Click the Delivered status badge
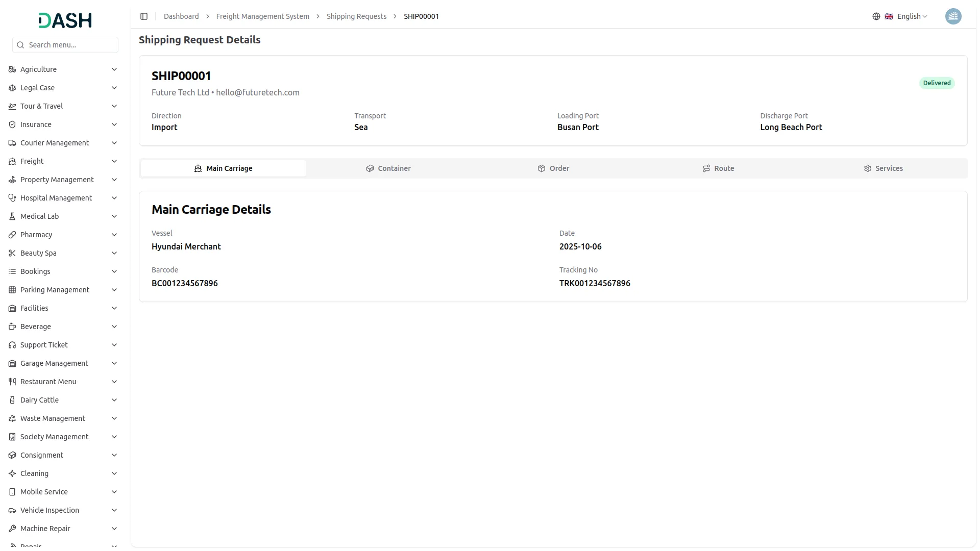 pyautogui.click(x=937, y=83)
